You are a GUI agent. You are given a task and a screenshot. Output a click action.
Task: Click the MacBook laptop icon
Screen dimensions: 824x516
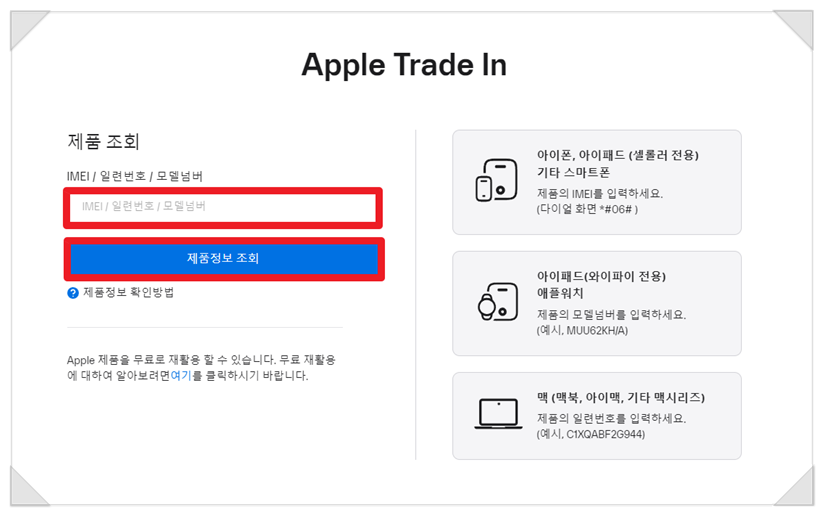498,414
